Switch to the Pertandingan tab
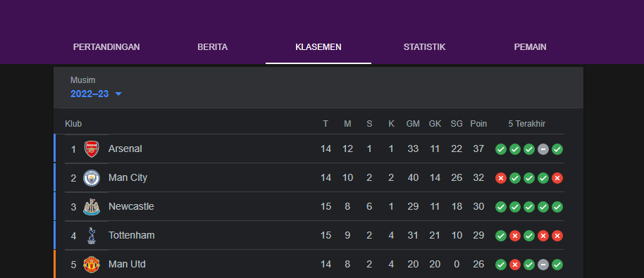The width and height of the screenshot is (644, 278). [x=106, y=47]
